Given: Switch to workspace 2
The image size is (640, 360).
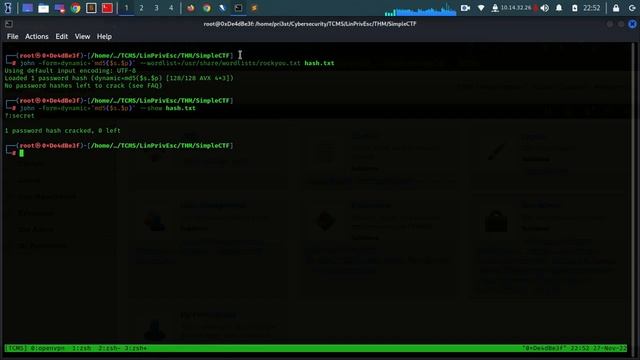Looking at the screenshot, I should tap(141, 8).
